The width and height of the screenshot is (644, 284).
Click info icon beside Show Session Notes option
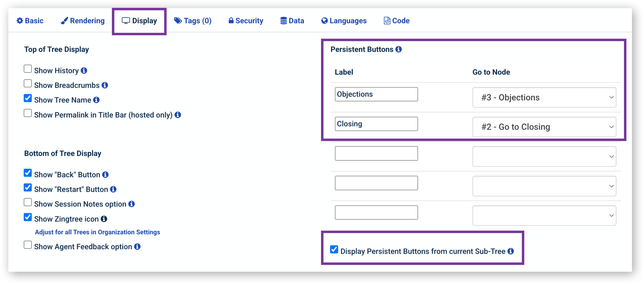pos(131,204)
